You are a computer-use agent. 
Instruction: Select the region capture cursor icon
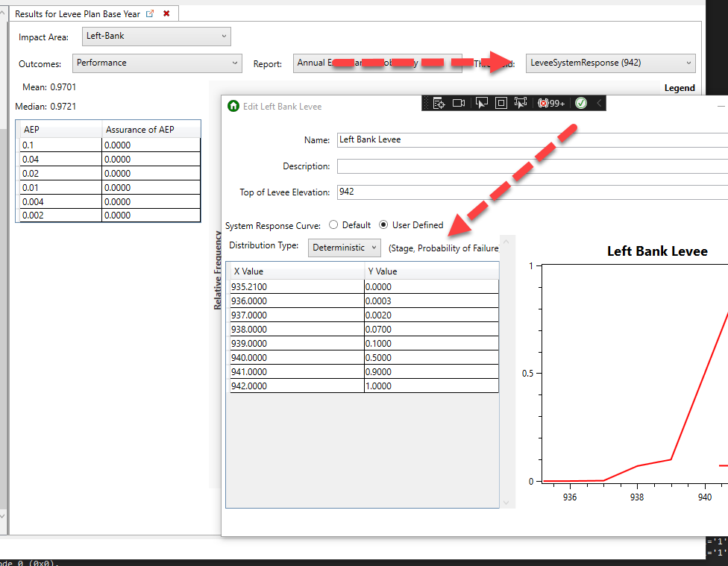pos(481,102)
